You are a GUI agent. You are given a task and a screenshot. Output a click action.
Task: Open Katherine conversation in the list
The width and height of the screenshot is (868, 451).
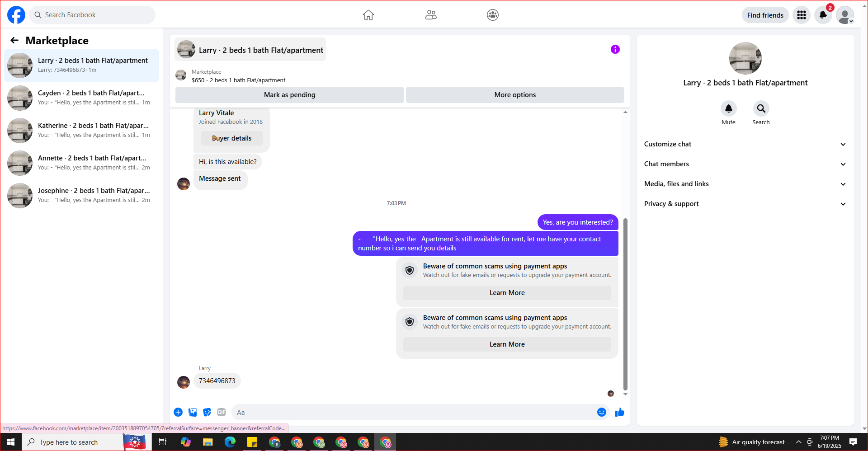pos(81,131)
